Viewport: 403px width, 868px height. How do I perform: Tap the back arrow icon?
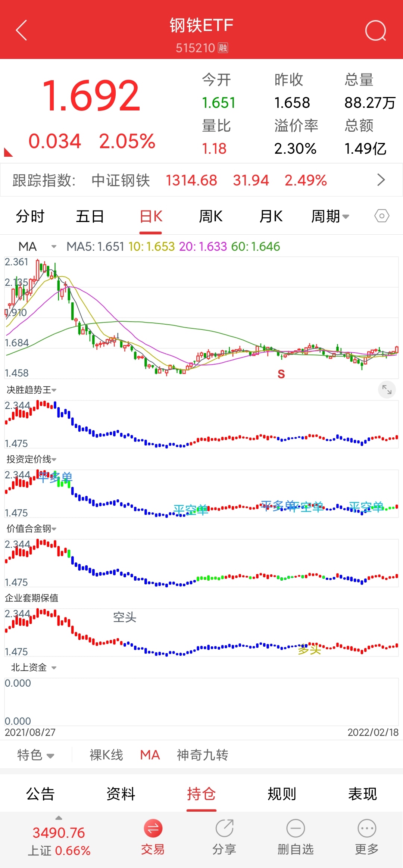(x=22, y=30)
